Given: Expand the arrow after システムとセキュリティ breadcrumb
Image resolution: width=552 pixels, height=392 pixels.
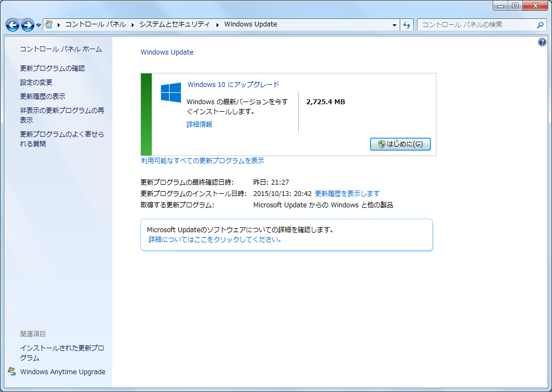Looking at the screenshot, I should coord(217,25).
